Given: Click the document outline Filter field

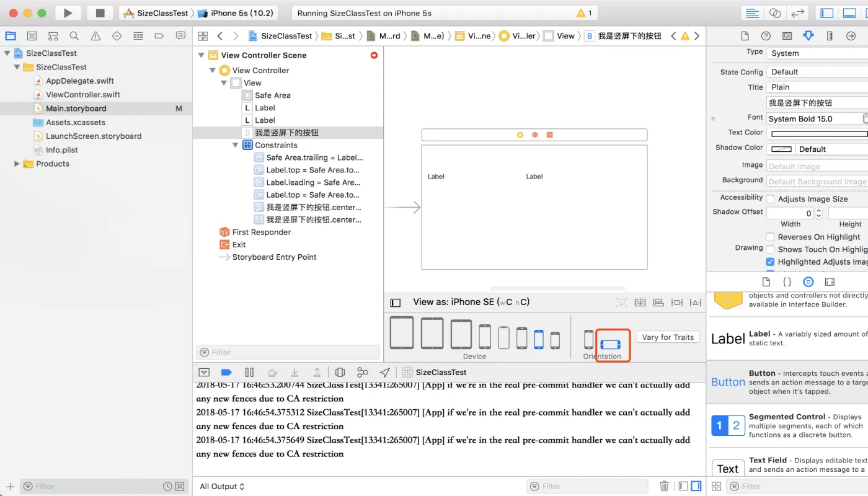Looking at the screenshot, I should (x=288, y=352).
